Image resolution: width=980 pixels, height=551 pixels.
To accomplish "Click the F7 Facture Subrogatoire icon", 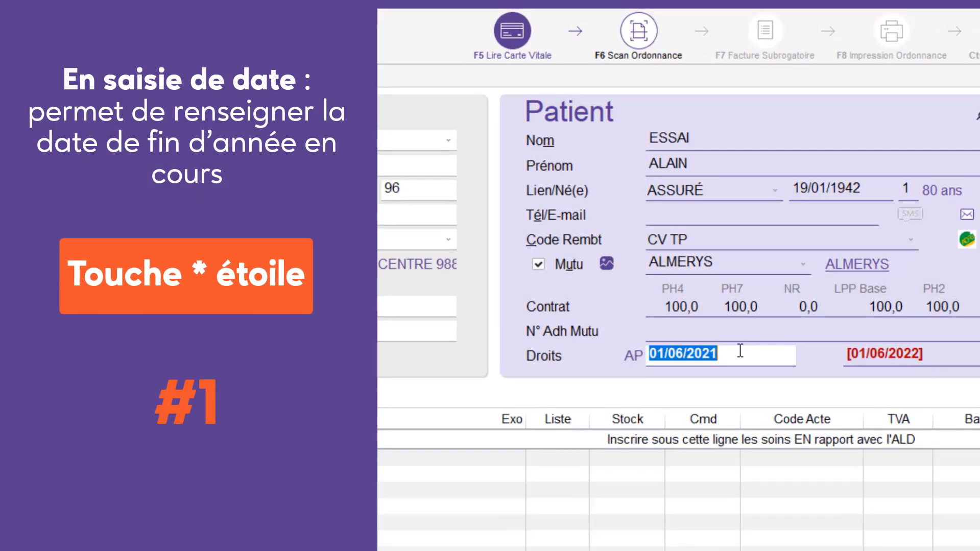I will click(764, 31).
